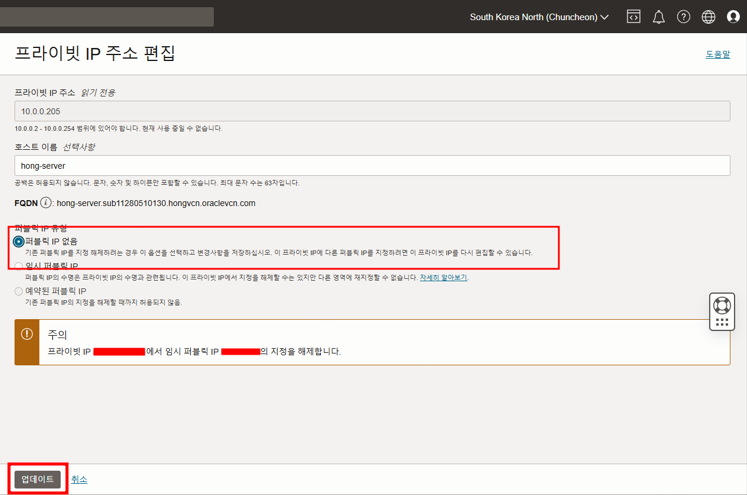
Task: Click the read-only private IP field 10.0.0.205
Action: (372, 111)
